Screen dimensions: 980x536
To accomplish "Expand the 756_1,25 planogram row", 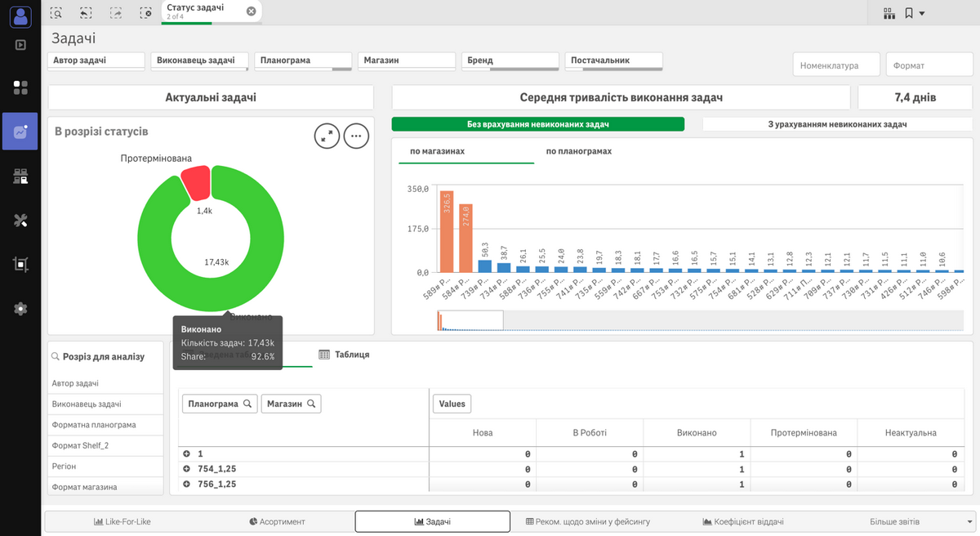I will (186, 485).
